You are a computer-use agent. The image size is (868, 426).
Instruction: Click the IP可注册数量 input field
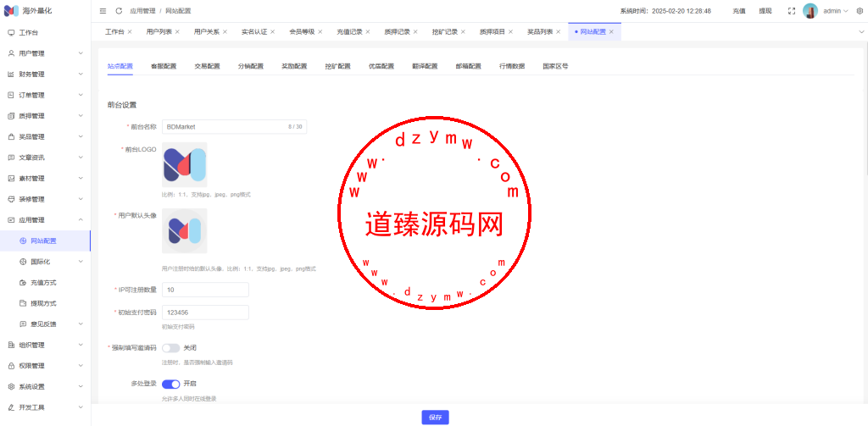pyautogui.click(x=205, y=290)
